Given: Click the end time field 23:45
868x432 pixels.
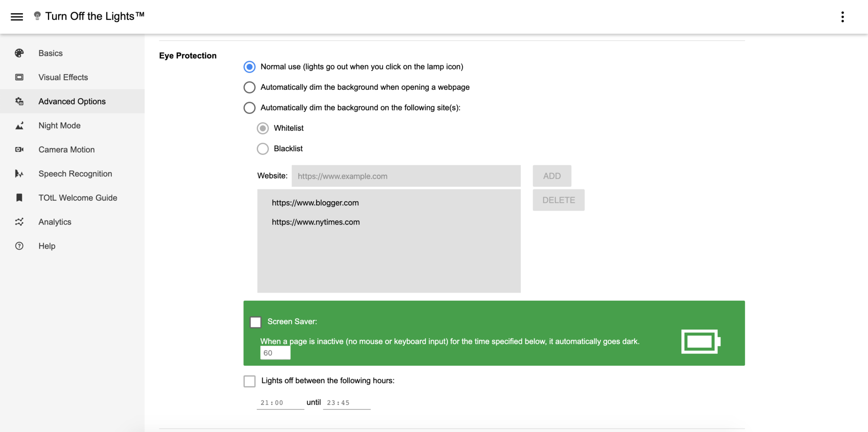Looking at the screenshot, I should (x=347, y=403).
